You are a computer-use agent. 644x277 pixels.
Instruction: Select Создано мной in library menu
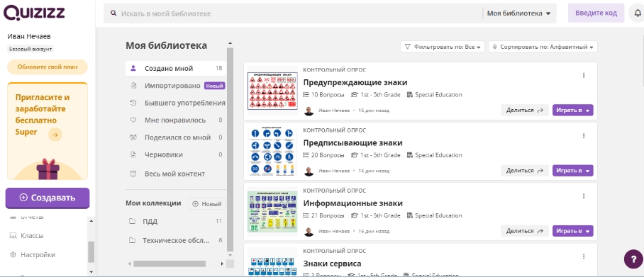click(176, 68)
